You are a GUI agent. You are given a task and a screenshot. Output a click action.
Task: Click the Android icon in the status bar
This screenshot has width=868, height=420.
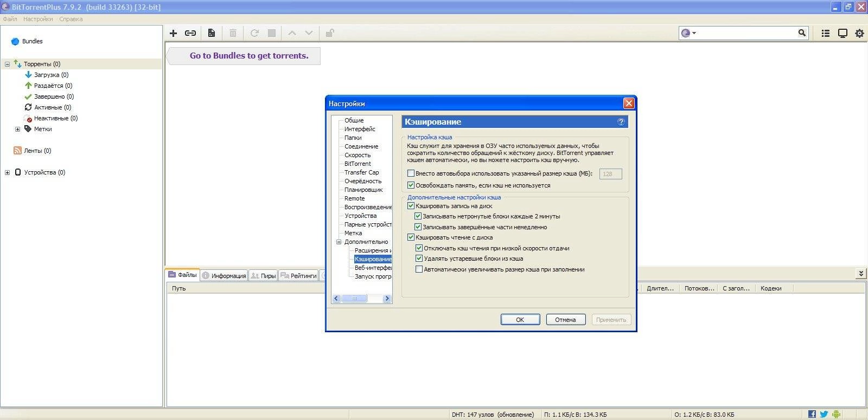pos(836,414)
